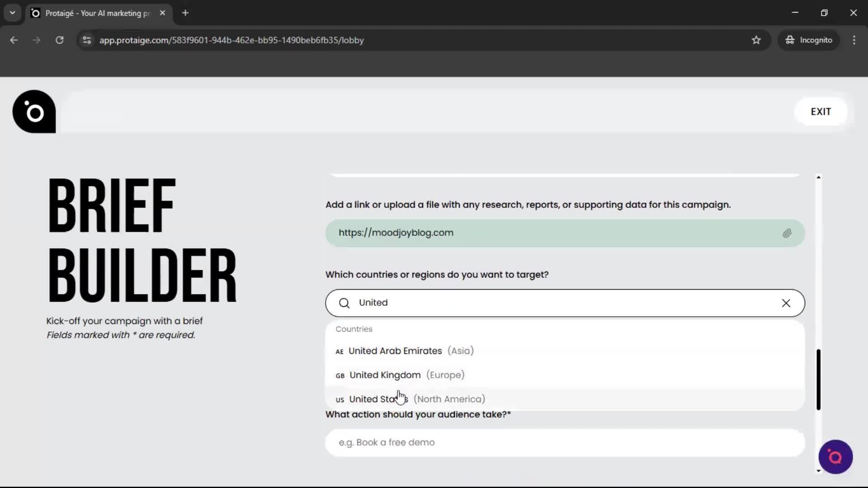Open a new browser tab
868x488 pixels.
[185, 13]
